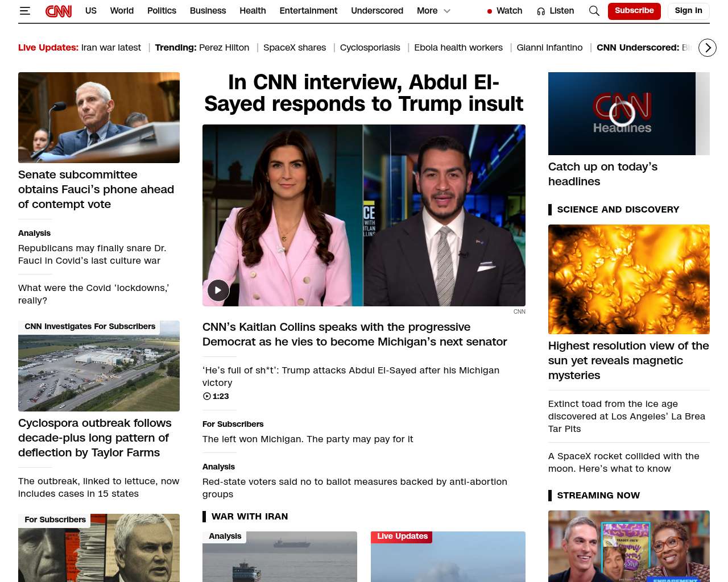Open the main headline about Abdul El-Sayed
Image resolution: width=728 pixels, height=582 pixels.
(364, 93)
